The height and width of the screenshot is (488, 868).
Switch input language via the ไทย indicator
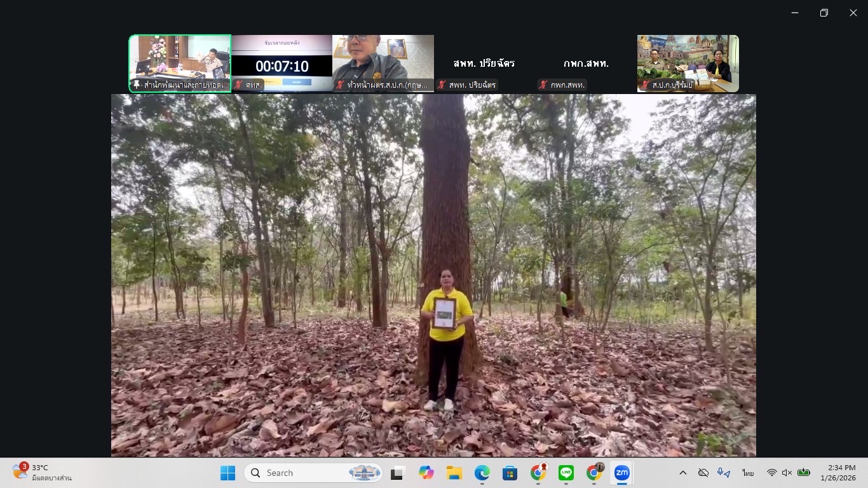748,473
